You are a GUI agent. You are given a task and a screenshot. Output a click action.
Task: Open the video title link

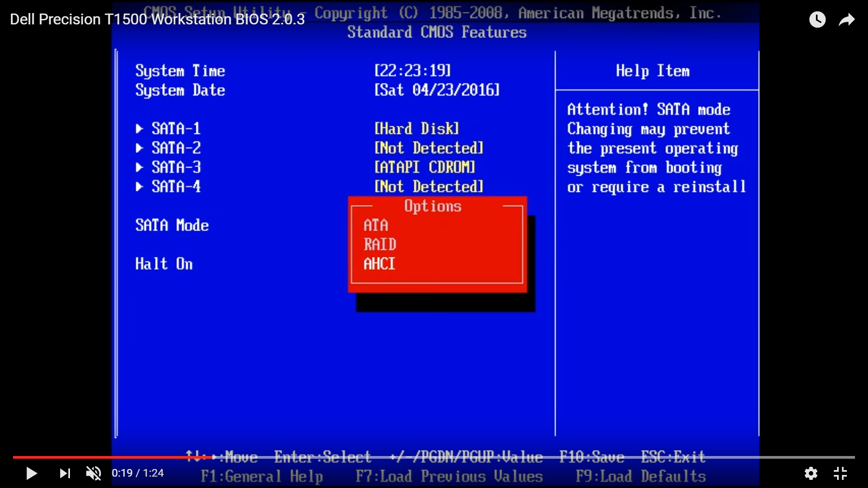tap(157, 20)
